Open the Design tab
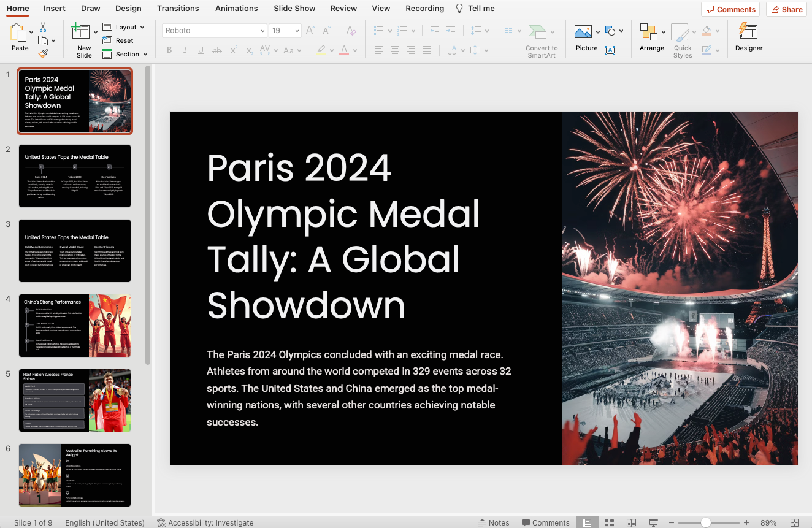 pyautogui.click(x=128, y=8)
